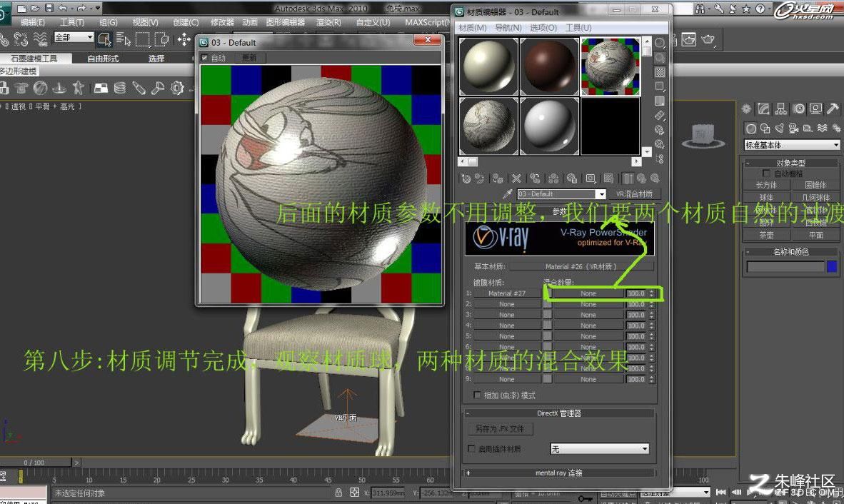This screenshot has height=504, width=844.
Task: Activate the Select and Move tool
Action: (184, 39)
